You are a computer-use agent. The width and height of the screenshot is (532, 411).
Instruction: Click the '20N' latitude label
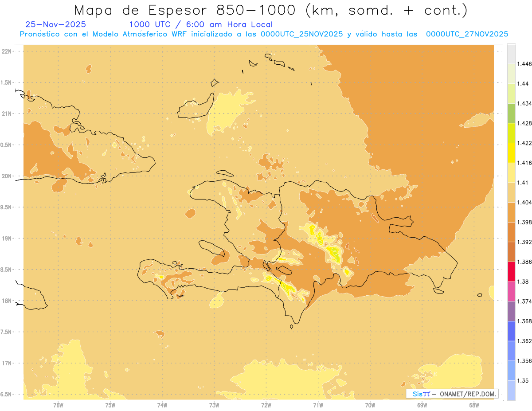coord(7,176)
